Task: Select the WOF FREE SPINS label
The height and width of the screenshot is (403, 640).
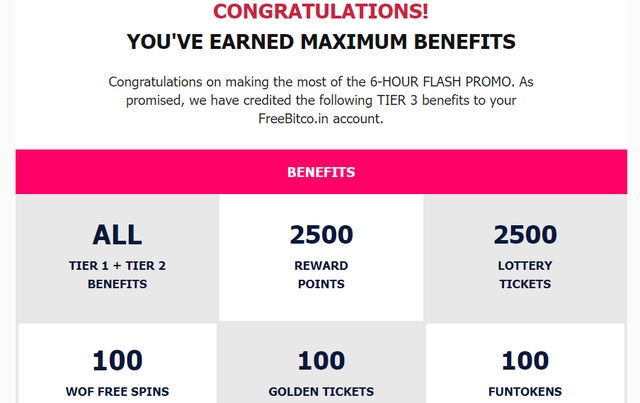Action: pyautogui.click(x=117, y=392)
